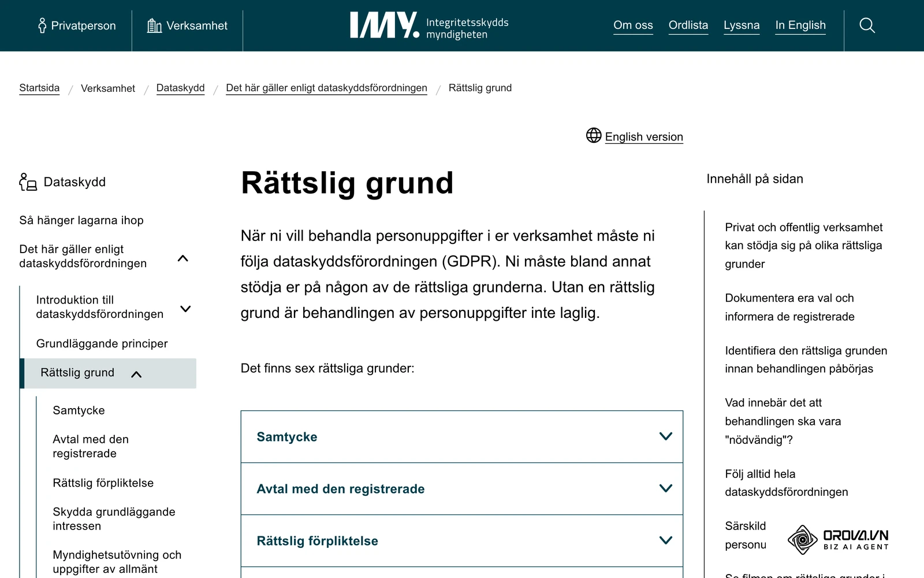Open the search magnifier icon
The height and width of the screenshot is (578, 924).
click(867, 25)
